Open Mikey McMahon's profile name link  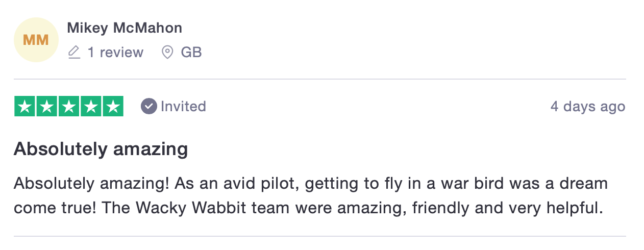click(x=124, y=28)
